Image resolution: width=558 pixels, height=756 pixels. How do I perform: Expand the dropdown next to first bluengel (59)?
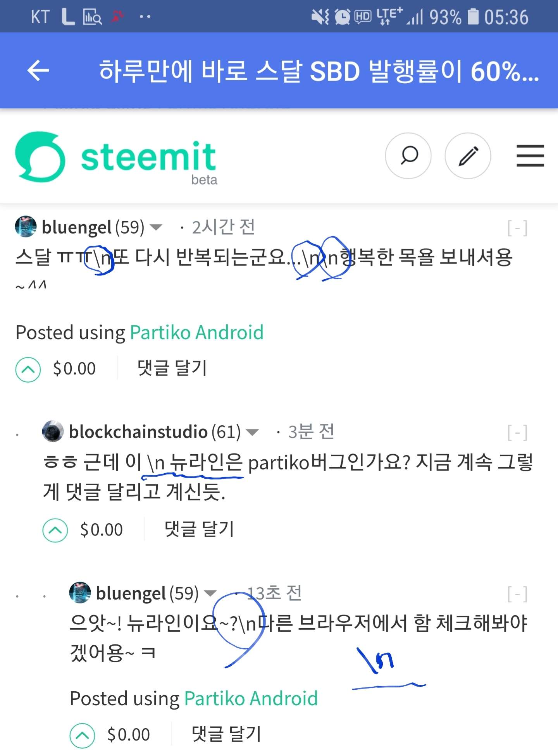click(x=156, y=227)
